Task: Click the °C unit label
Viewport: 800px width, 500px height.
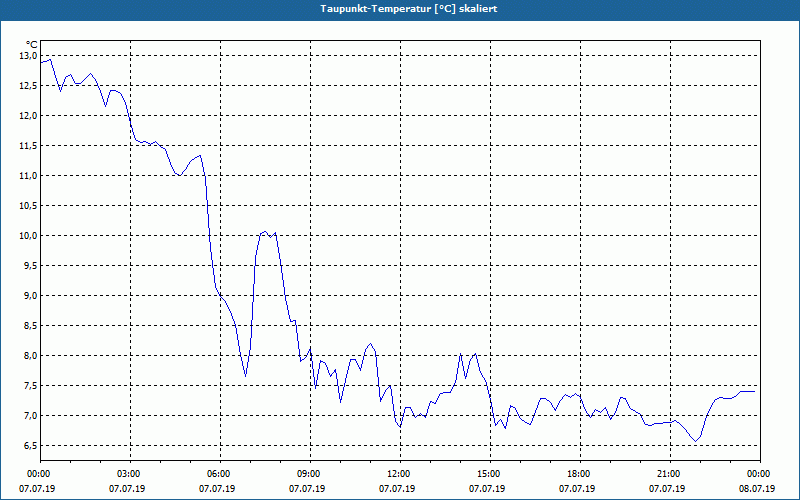Action: pos(32,45)
